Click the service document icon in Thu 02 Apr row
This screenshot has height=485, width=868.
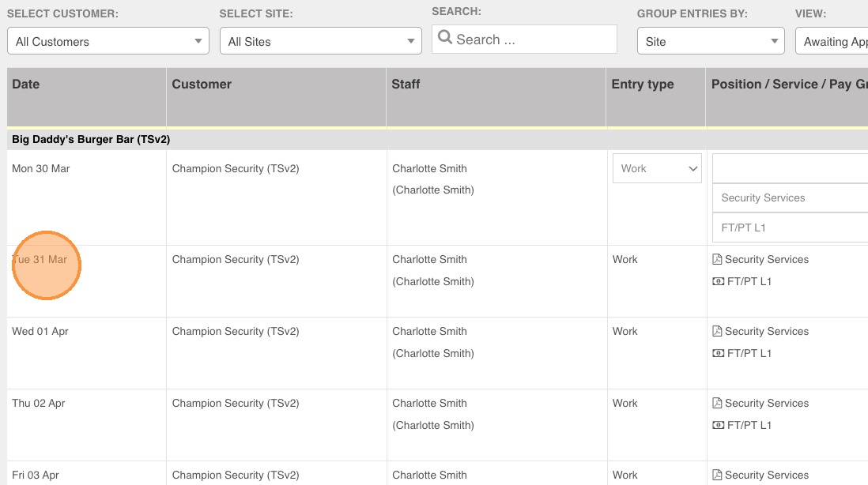[717, 403]
